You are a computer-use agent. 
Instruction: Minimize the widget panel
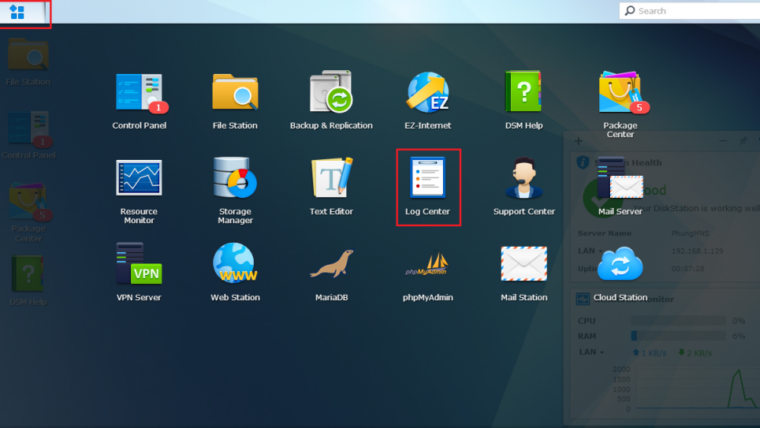click(723, 141)
